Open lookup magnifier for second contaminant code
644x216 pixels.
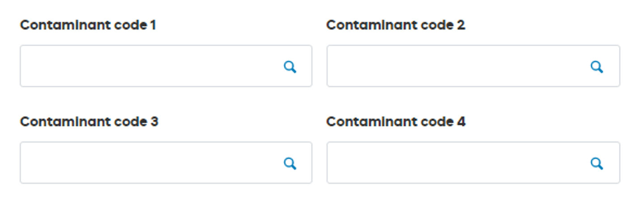(597, 67)
